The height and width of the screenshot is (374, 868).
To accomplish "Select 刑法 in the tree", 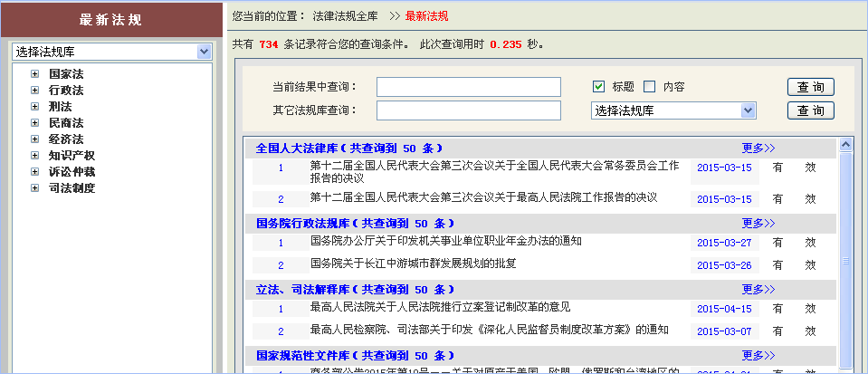I will click(x=61, y=106).
